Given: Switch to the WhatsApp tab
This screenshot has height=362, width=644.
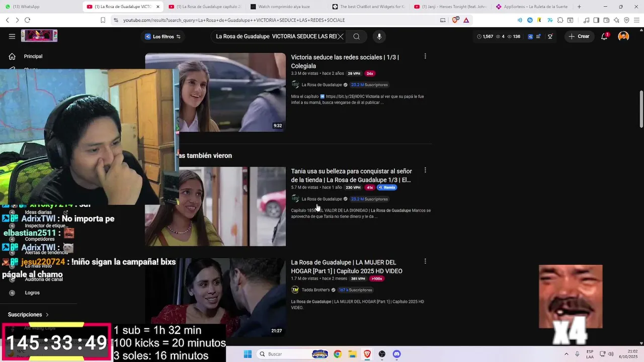Looking at the screenshot, I should 40,7.
